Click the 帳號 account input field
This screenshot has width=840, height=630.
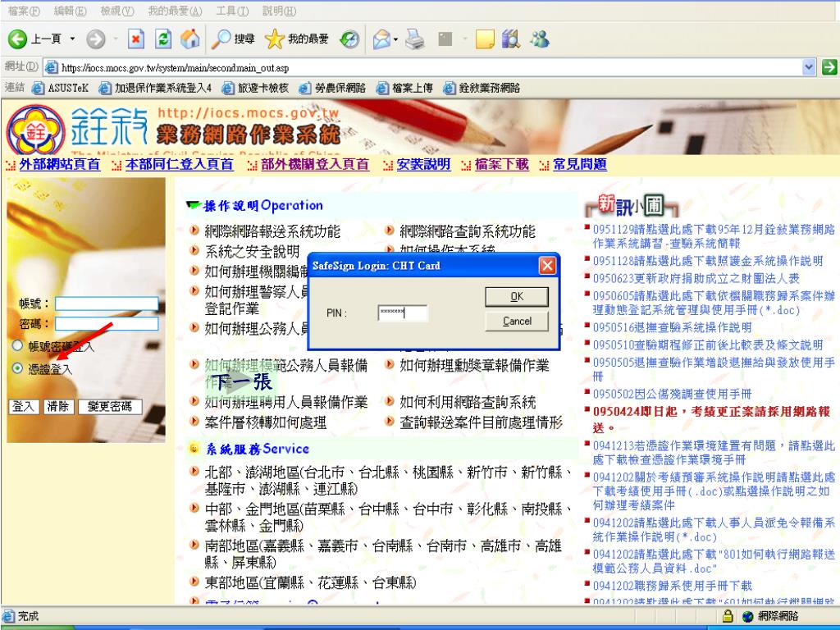pyautogui.click(x=107, y=304)
